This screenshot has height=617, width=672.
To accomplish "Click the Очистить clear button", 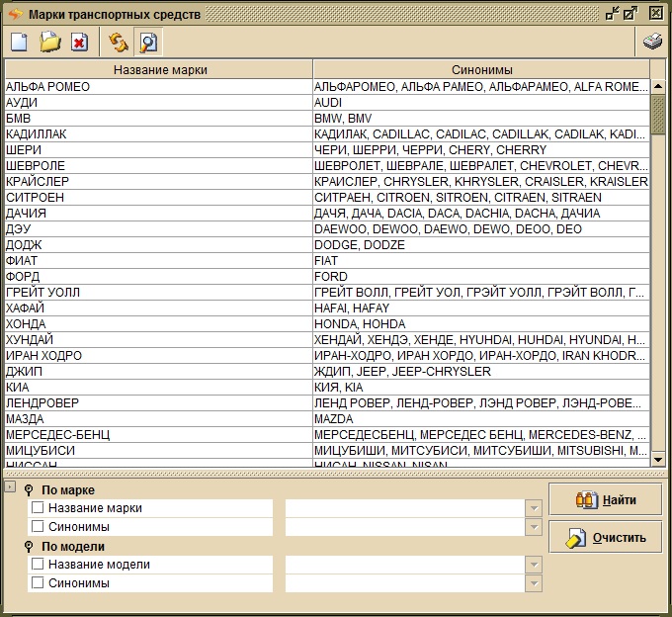I will point(606,537).
